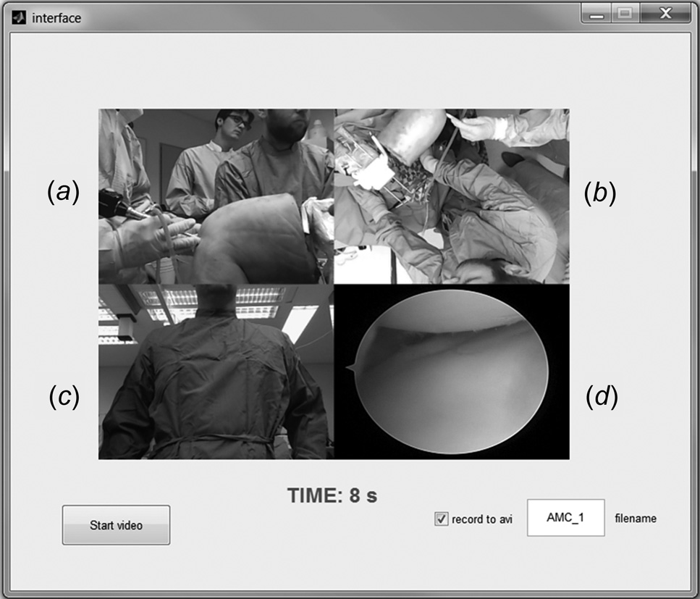700x599 pixels.
Task: Enable the record to avi checkbox
Action: [441, 519]
